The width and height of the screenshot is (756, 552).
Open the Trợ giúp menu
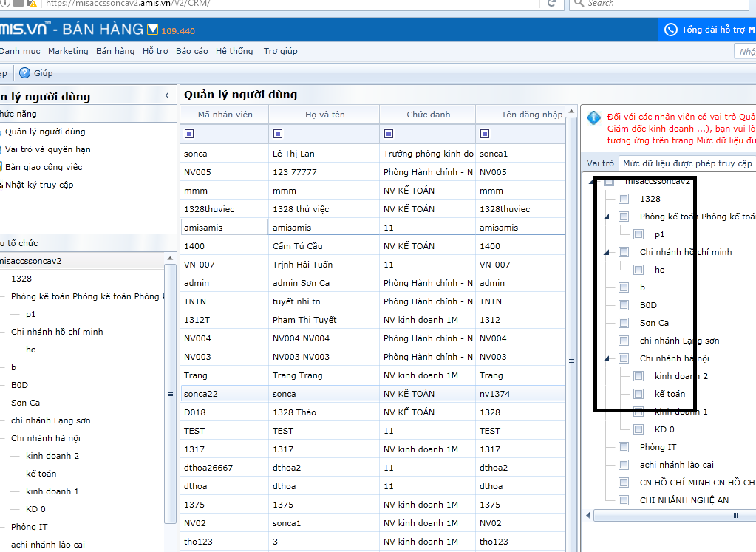281,51
